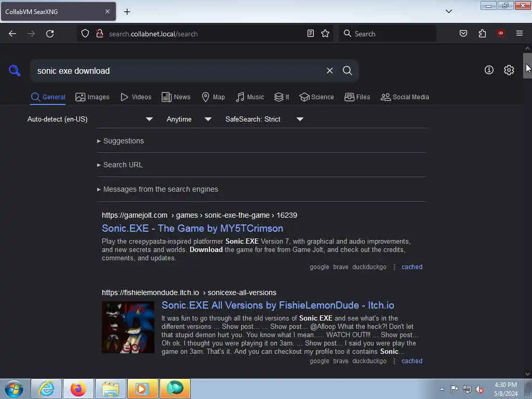The width and height of the screenshot is (532, 399).
Task: Open cached link of Game Jolt result
Action: tap(412, 267)
